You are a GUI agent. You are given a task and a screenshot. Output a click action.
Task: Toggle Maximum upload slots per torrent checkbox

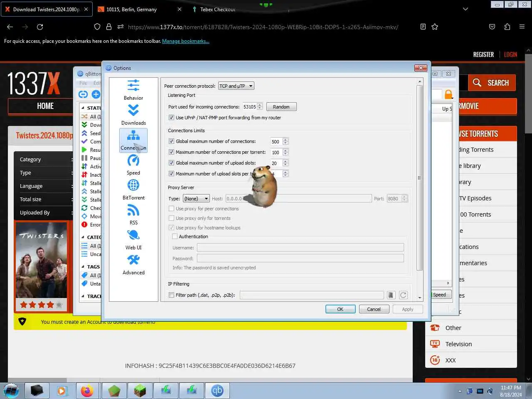tap(171, 174)
